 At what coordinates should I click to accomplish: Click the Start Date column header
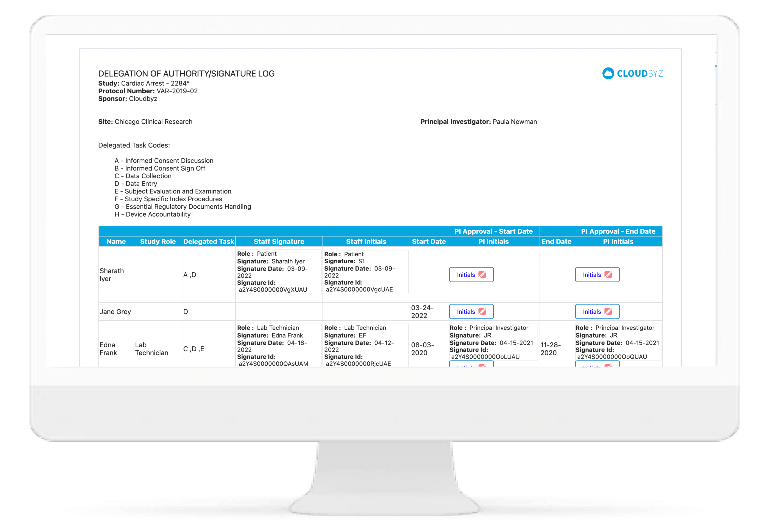pos(429,242)
